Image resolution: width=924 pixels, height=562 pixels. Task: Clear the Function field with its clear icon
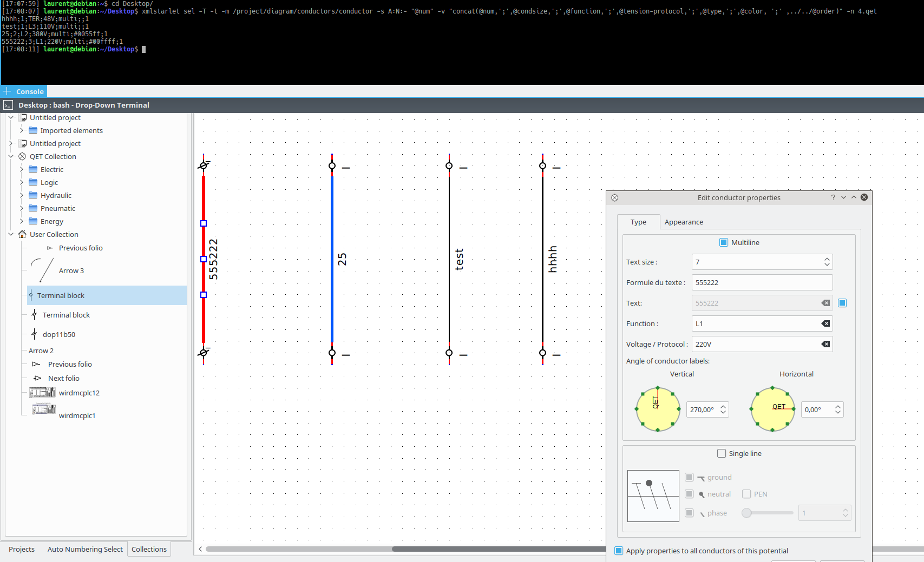(825, 323)
